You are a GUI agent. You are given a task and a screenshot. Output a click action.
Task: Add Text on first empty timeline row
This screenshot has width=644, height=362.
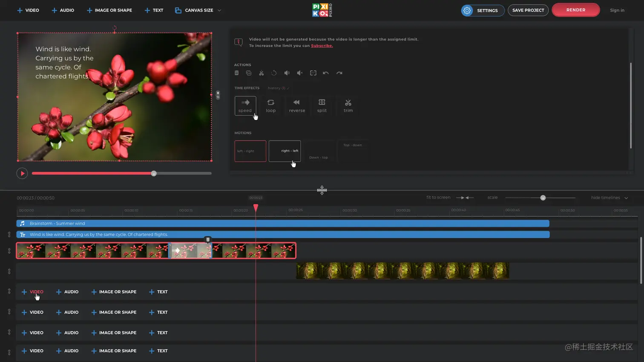tap(158, 292)
